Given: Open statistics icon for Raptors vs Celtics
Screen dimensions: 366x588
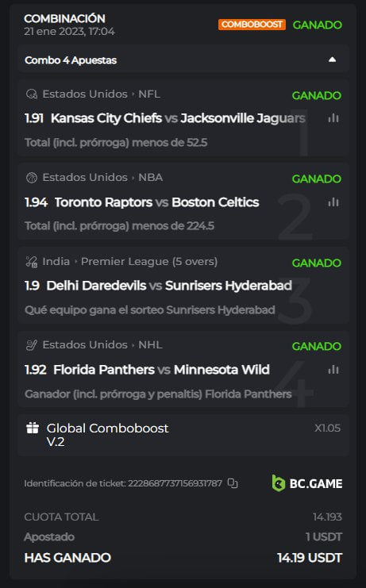Looking at the screenshot, I should pyautogui.click(x=333, y=202).
